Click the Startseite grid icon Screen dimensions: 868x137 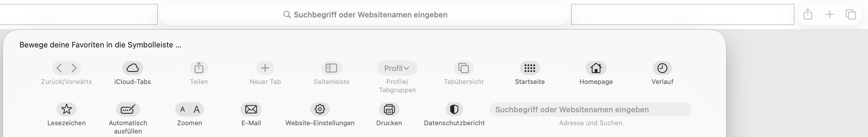pyautogui.click(x=530, y=68)
